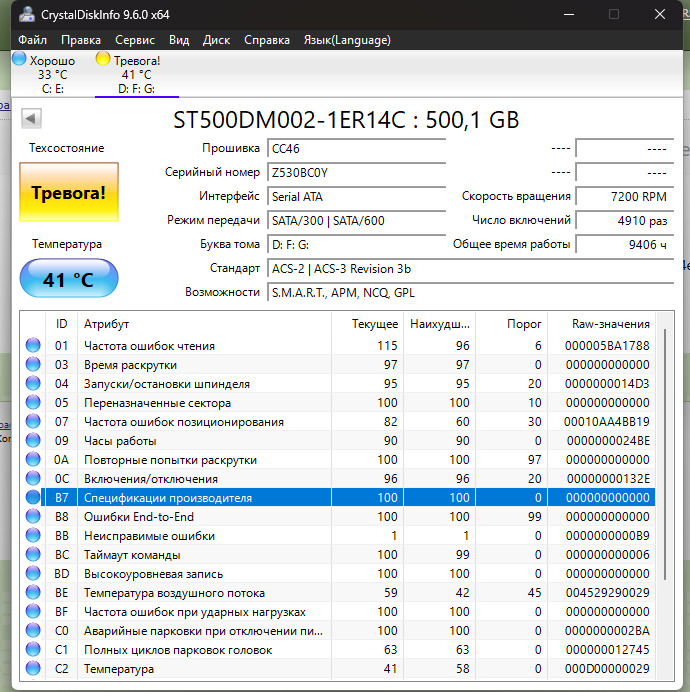Click yellow warning icon of disk D: F: G:
Screen dimensions: 690x692
(x=103, y=60)
